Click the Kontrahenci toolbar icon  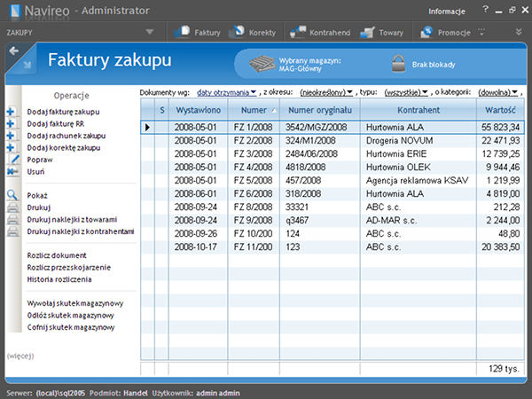[298, 32]
